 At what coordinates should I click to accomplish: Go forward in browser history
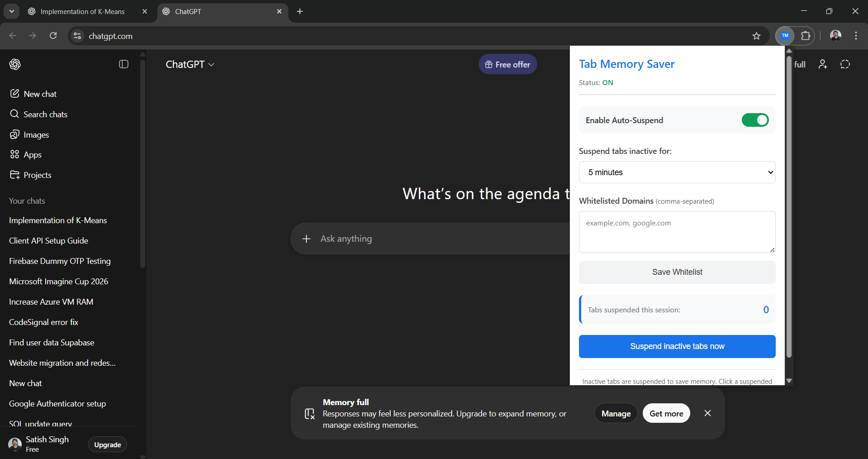pyautogui.click(x=33, y=36)
